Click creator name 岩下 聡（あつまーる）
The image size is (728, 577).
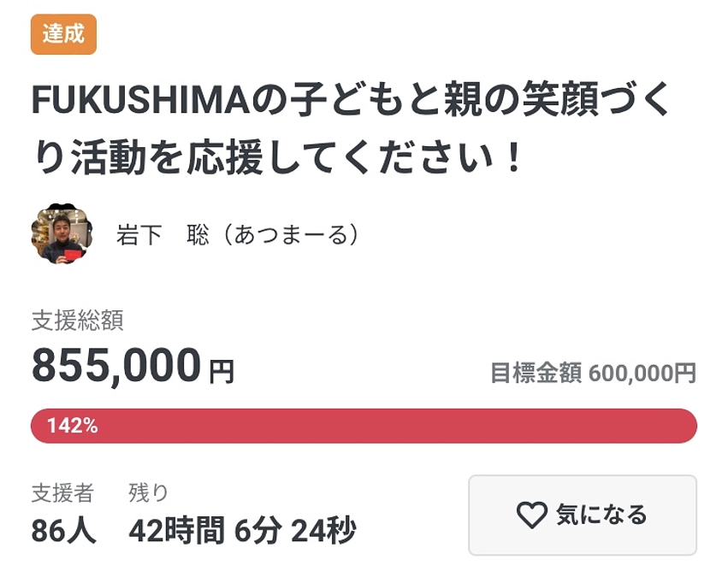[240, 232]
